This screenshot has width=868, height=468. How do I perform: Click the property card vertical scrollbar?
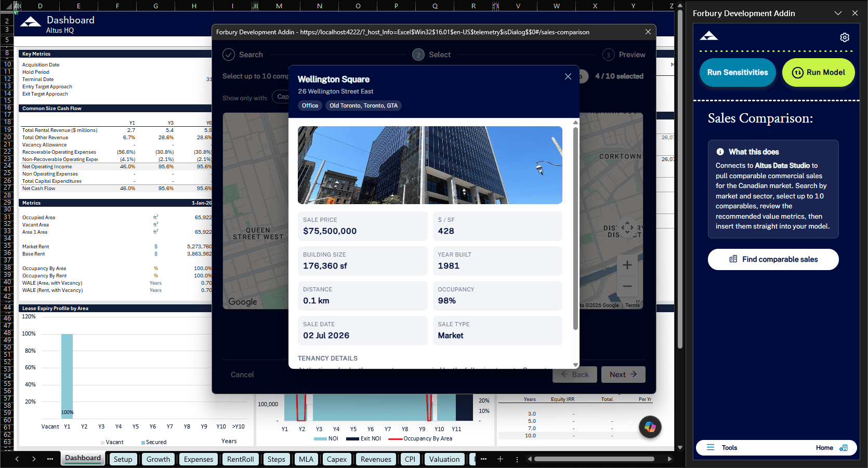[x=575, y=229]
